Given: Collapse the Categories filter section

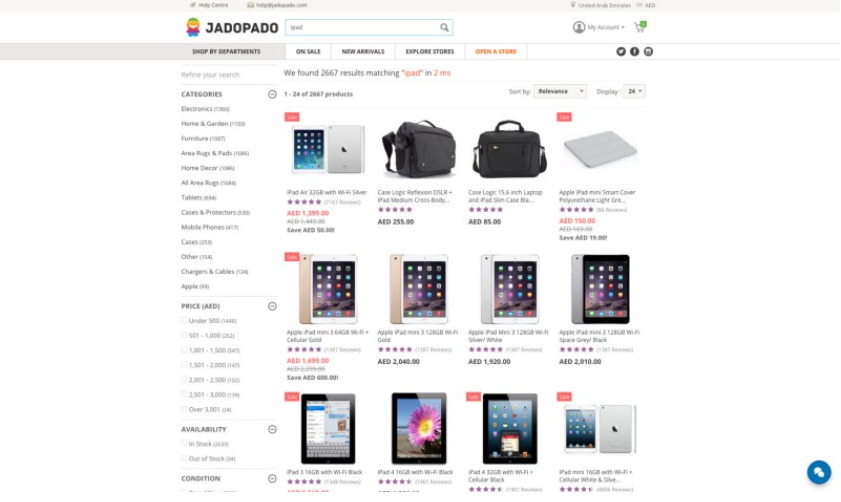Looking at the screenshot, I should (272, 94).
